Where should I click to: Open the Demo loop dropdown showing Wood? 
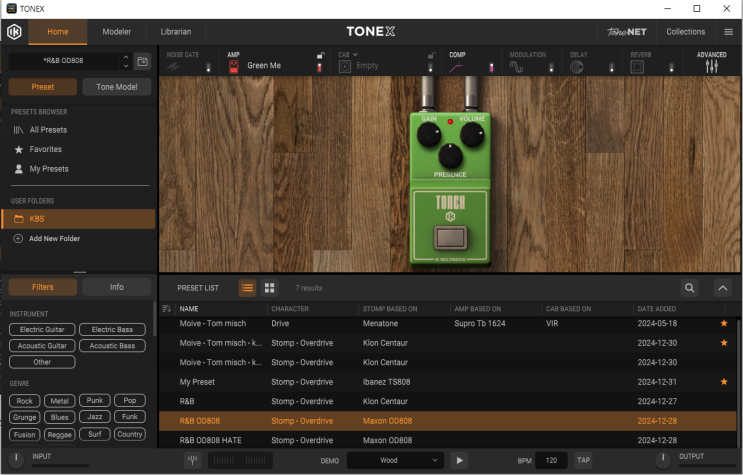(394, 460)
